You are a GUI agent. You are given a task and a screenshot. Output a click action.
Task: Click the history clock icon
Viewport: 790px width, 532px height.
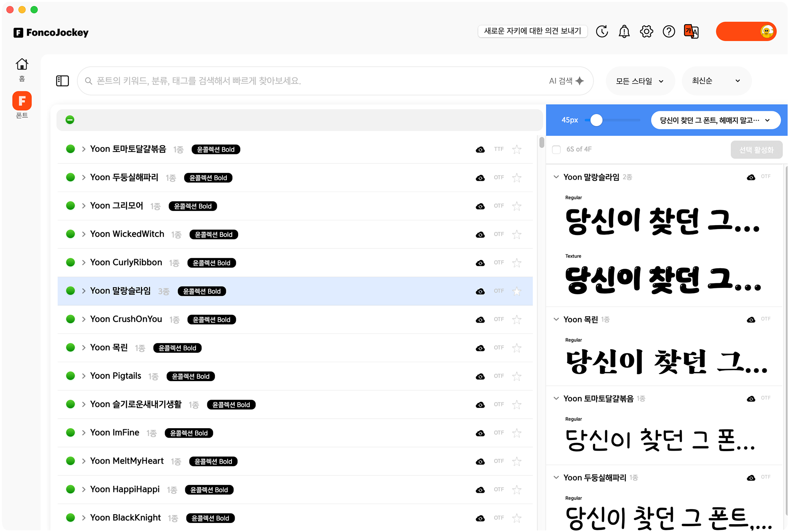(602, 32)
